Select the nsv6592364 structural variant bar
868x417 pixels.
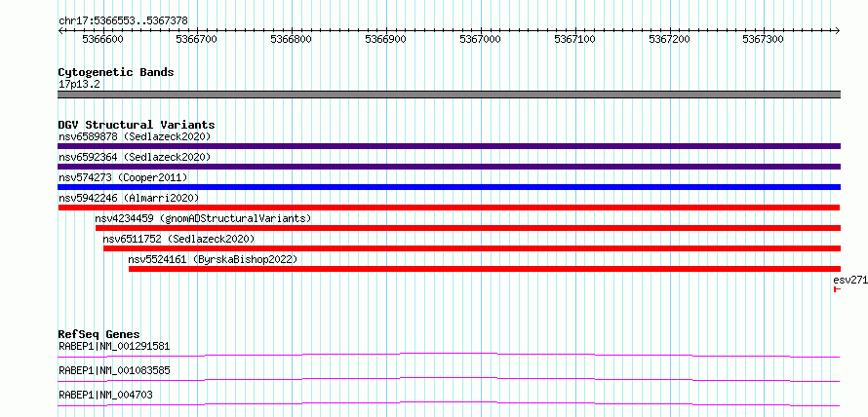[x=449, y=167]
